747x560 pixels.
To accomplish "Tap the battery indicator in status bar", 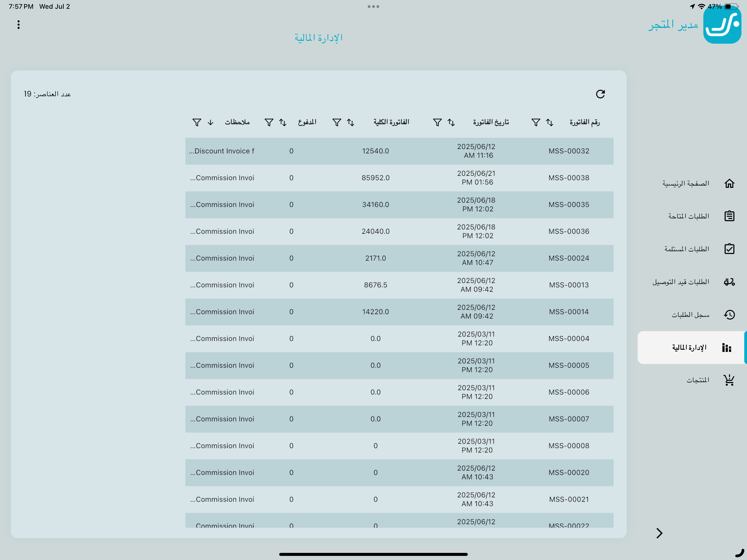I will coord(731,6).
